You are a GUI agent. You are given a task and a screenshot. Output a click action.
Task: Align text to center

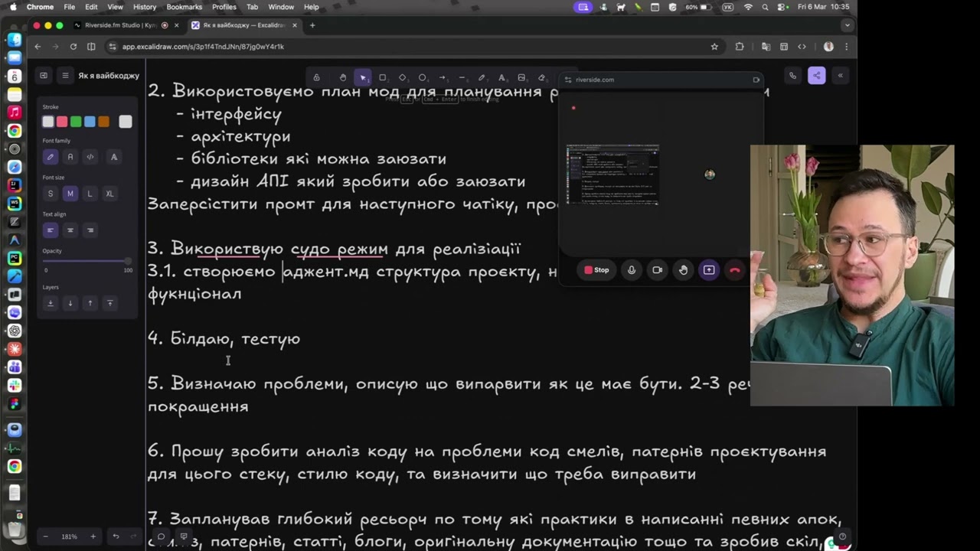coord(70,230)
